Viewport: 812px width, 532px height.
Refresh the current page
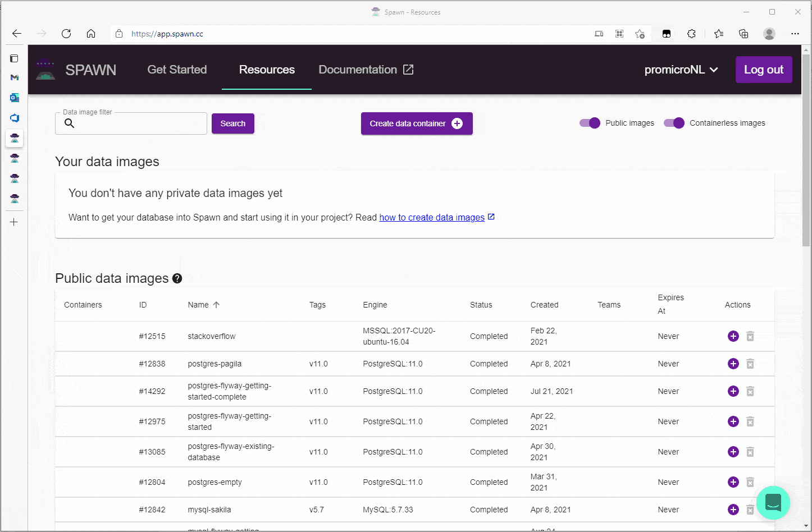66,34
